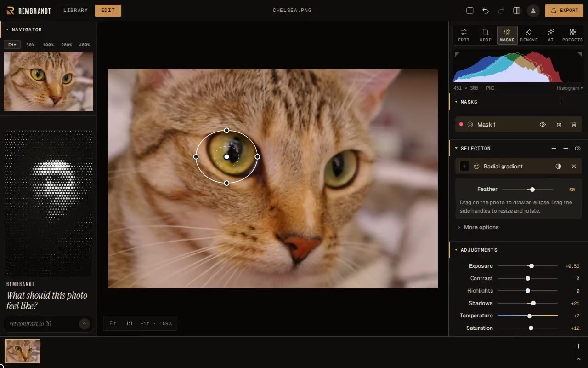Collapse the filmstrip with the chevron
The image size is (588, 368).
[x=578, y=359]
